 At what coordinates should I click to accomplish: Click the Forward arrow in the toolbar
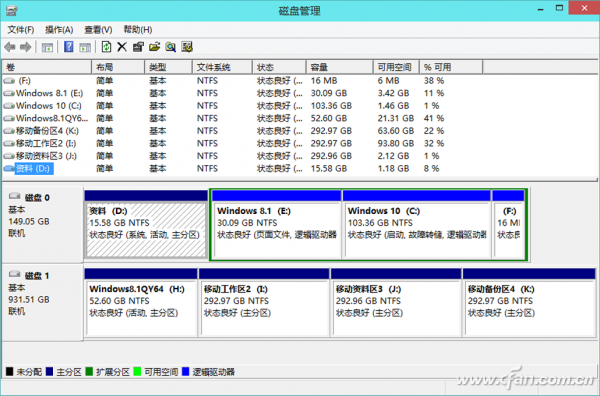[x=26, y=47]
